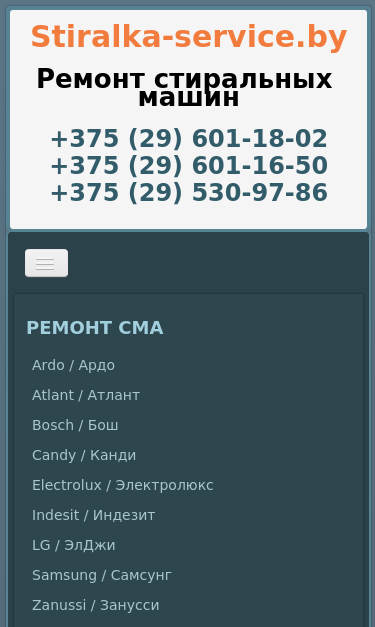Click the РЕМОНТ СМА section heading

tap(95, 328)
